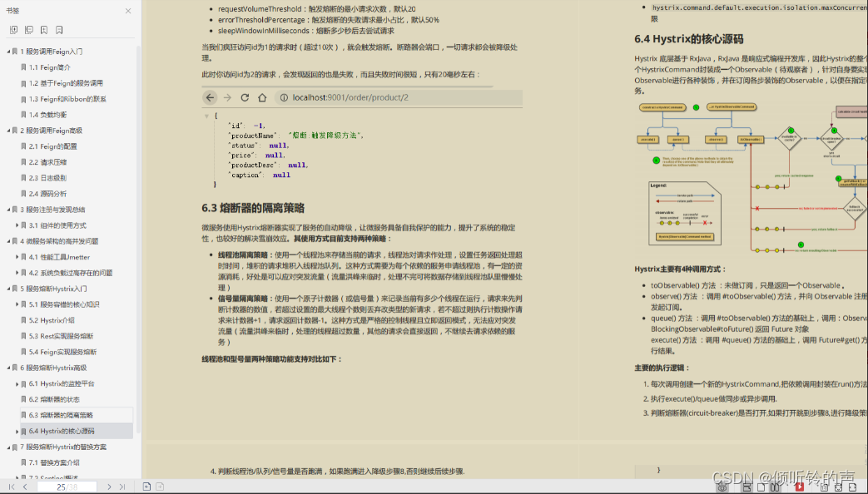Click bookmark icon beside 6.2 熔断器的状态

[x=23, y=399]
